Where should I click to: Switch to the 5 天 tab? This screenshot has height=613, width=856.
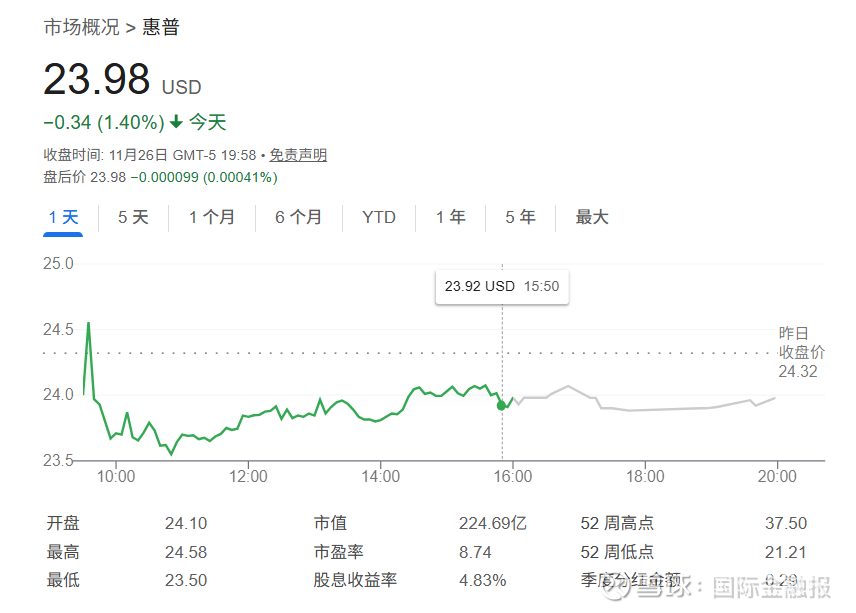point(133,217)
